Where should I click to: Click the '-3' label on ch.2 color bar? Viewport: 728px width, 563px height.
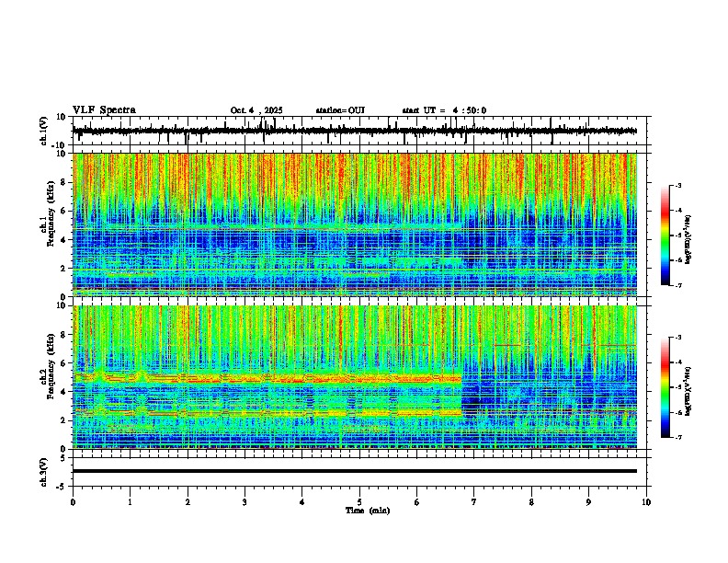coord(677,337)
